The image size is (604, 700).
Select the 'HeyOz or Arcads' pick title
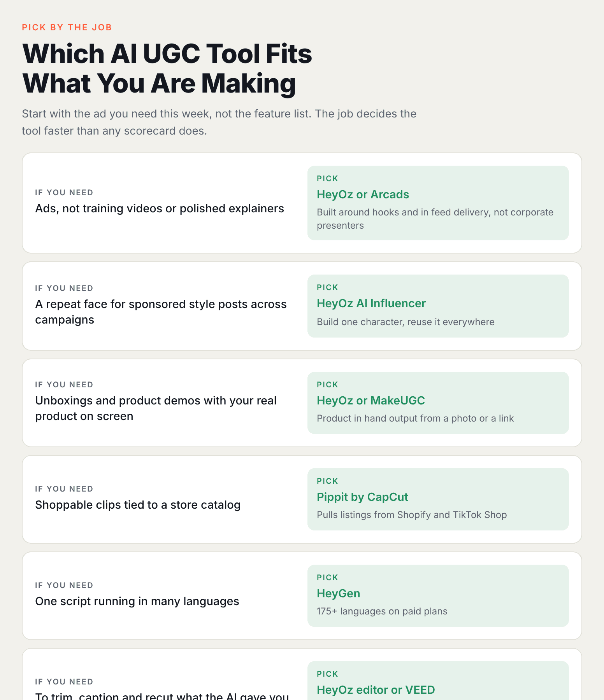pos(363,194)
